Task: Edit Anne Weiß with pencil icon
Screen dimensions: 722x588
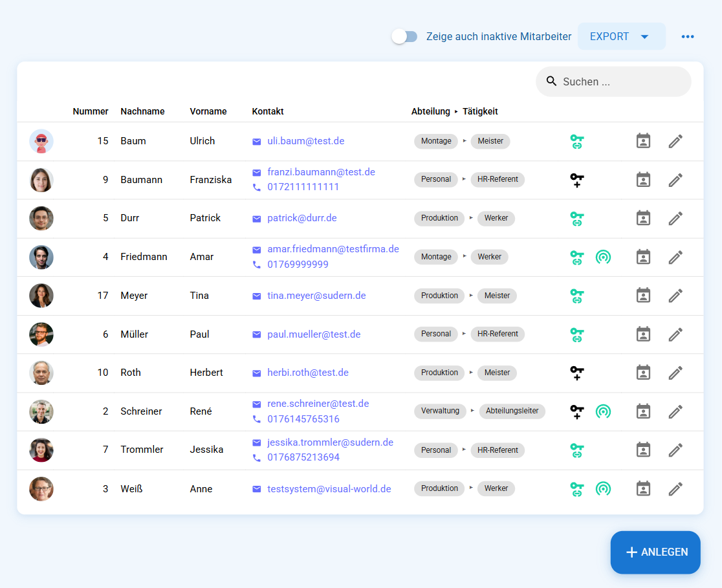Action: pos(675,488)
